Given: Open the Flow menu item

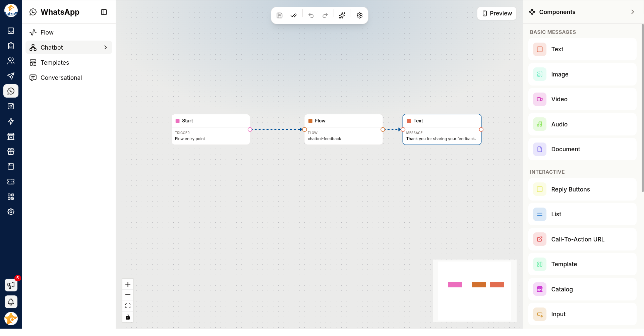Looking at the screenshot, I should coord(69,33).
